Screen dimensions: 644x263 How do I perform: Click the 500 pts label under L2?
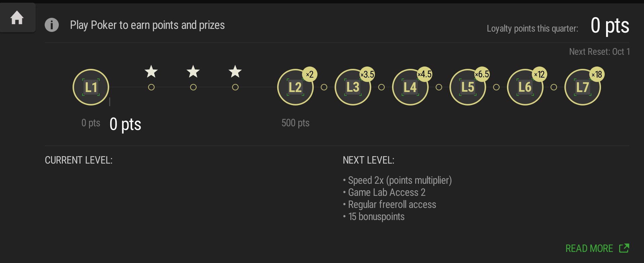295,123
